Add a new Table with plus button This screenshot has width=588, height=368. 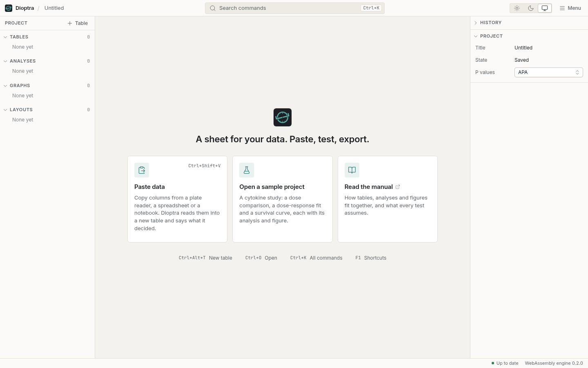point(78,23)
